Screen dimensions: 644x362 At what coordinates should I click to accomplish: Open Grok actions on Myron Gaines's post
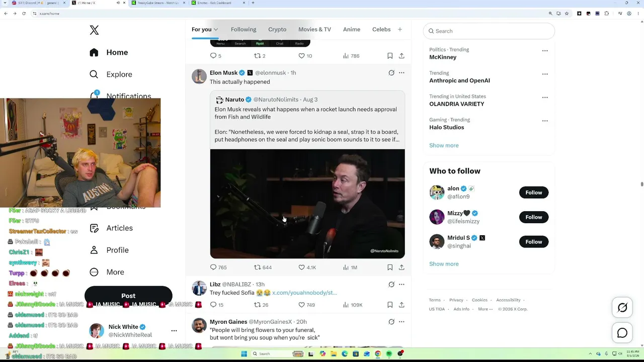tap(391, 322)
